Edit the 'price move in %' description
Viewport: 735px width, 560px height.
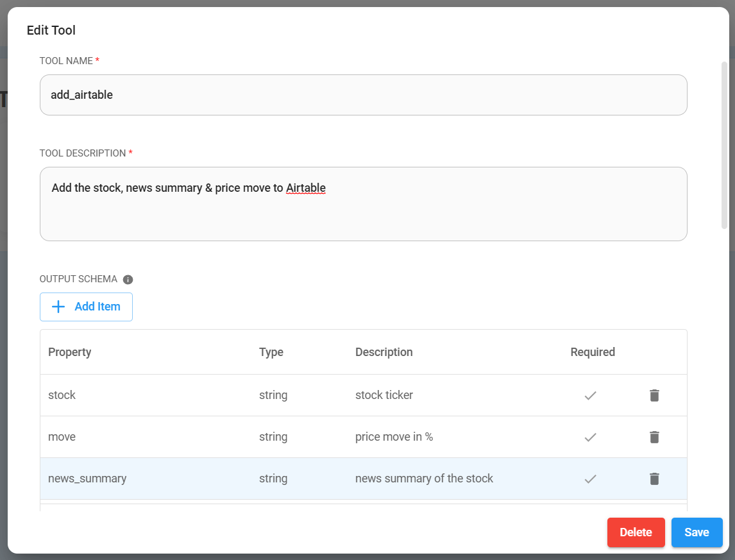[394, 437]
